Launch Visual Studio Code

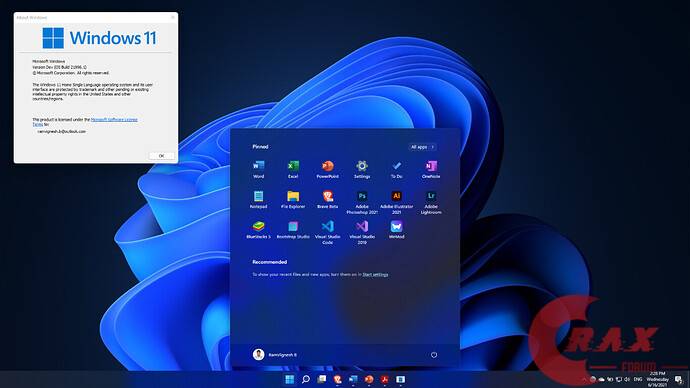click(327, 232)
